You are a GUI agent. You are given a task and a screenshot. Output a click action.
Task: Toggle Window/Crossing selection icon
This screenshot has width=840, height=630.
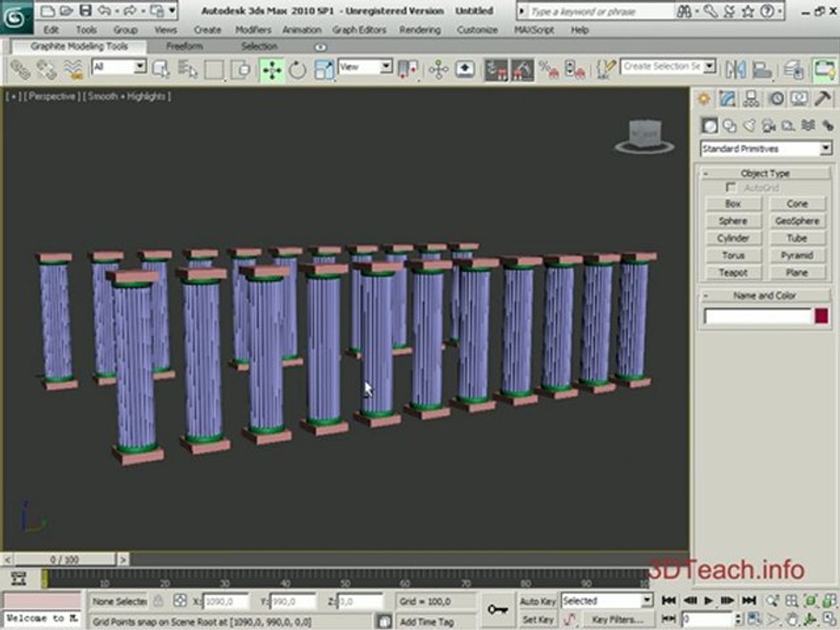coord(241,70)
